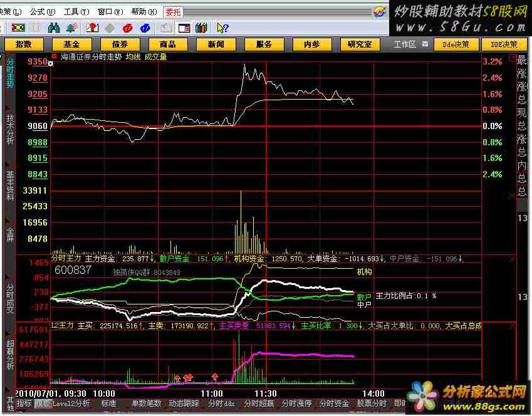Select the 分时走势 sidebar tab
This screenshot has width=532, height=416.
coord(10,73)
